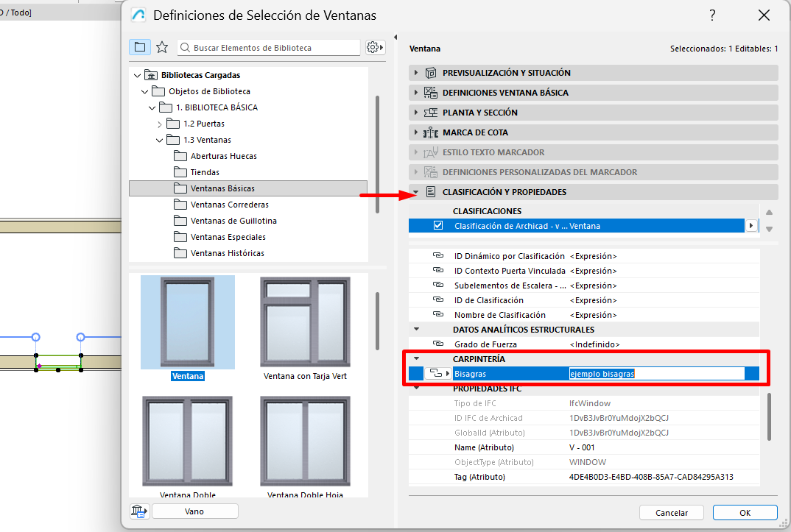The image size is (791, 532).
Task: Click the link icon next to Grado de Fuerza
Action: (438, 344)
